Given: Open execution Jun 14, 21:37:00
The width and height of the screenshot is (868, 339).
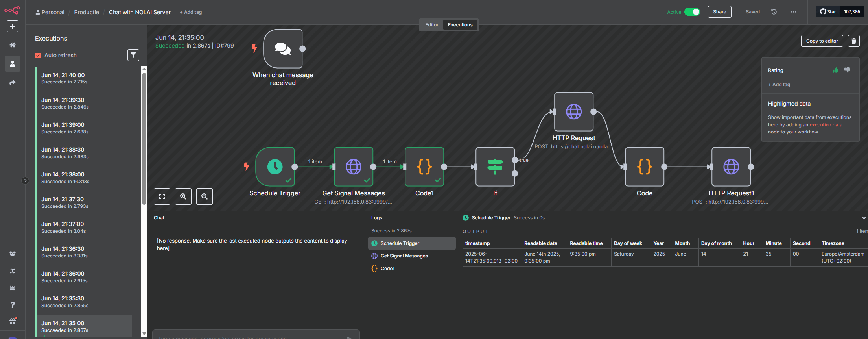Looking at the screenshot, I should [x=84, y=227].
